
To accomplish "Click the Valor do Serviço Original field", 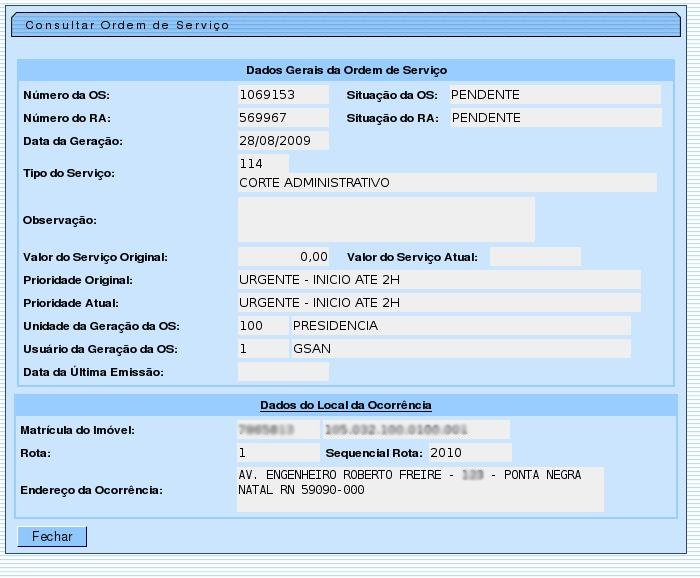I will (x=283, y=257).
